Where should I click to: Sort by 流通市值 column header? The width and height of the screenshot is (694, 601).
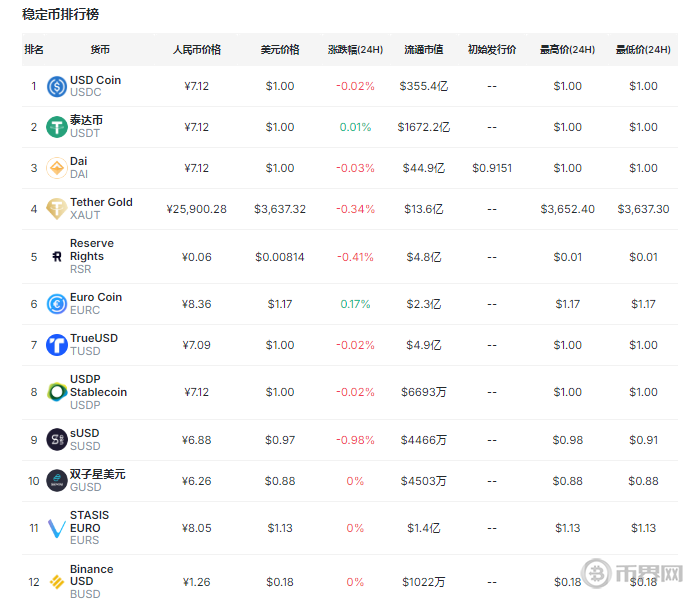pyautogui.click(x=423, y=50)
